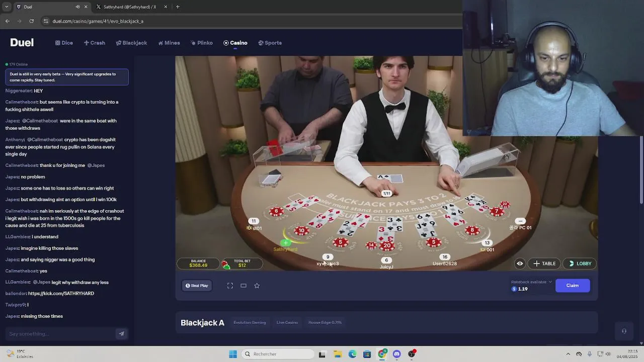Click the Duel beta announcement banner

(67, 77)
